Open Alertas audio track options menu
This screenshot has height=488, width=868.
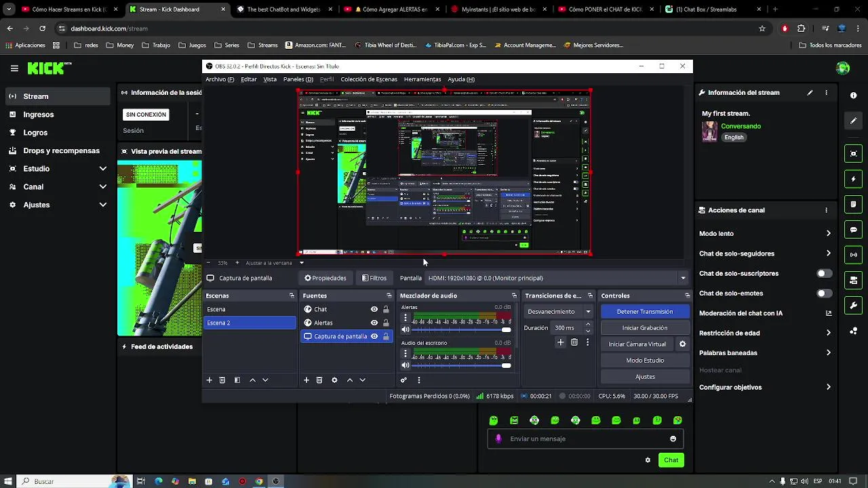pos(406,317)
